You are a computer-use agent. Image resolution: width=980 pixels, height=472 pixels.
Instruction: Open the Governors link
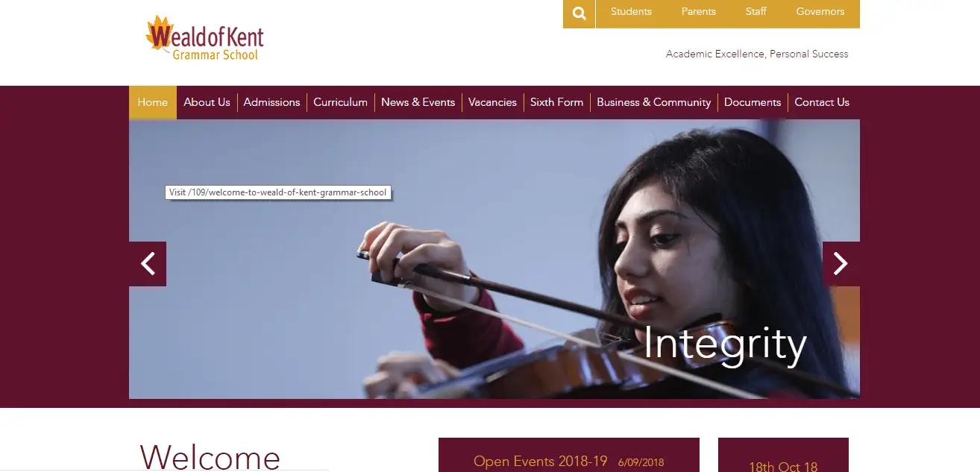point(820,12)
